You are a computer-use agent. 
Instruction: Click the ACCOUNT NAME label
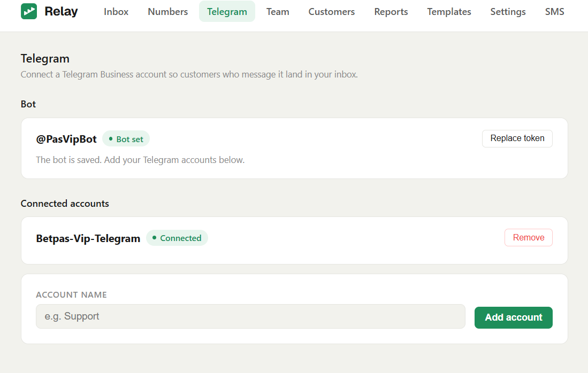tap(71, 295)
